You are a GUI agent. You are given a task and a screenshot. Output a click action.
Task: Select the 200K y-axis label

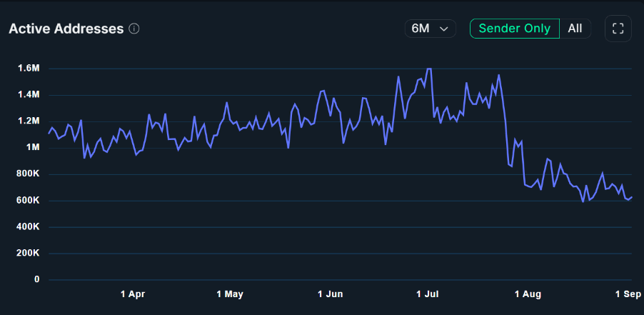pyautogui.click(x=28, y=254)
